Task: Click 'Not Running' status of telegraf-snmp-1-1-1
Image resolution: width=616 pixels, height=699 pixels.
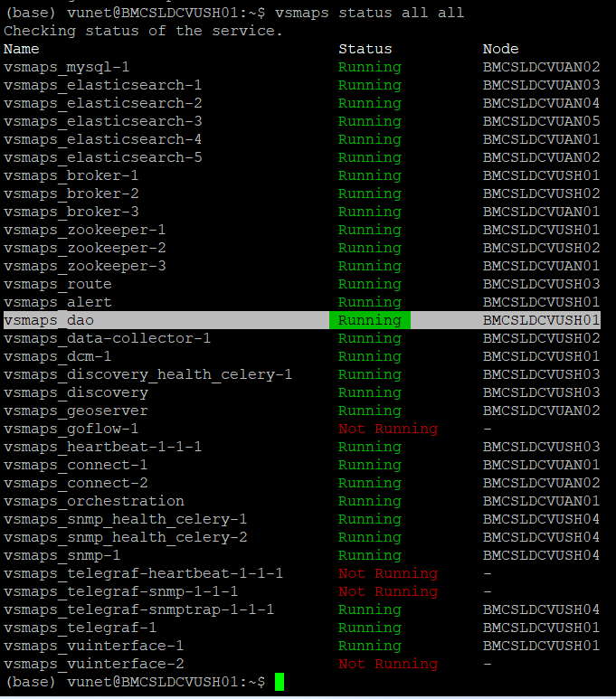Action: click(388, 591)
